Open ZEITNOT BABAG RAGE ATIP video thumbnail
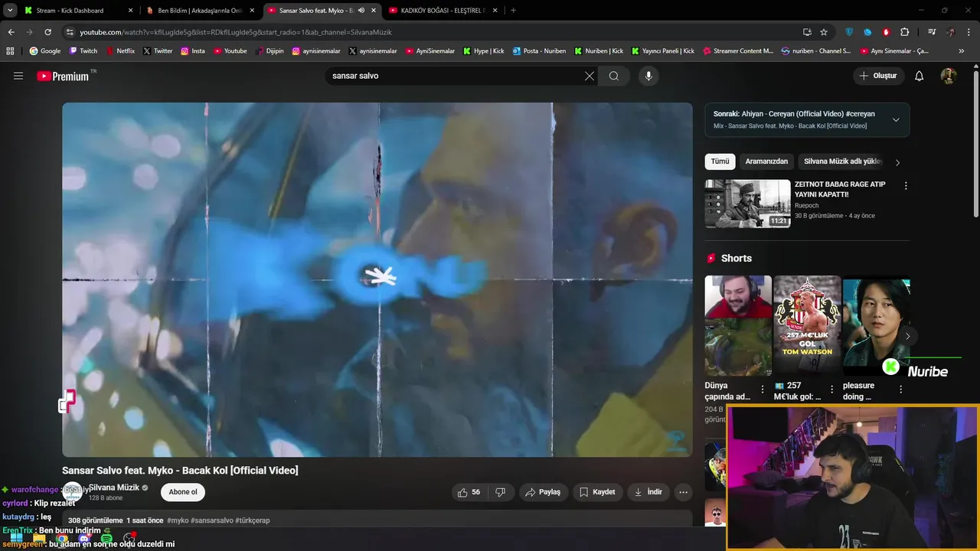Screen dimensions: 980x551 (x=747, y=204)
